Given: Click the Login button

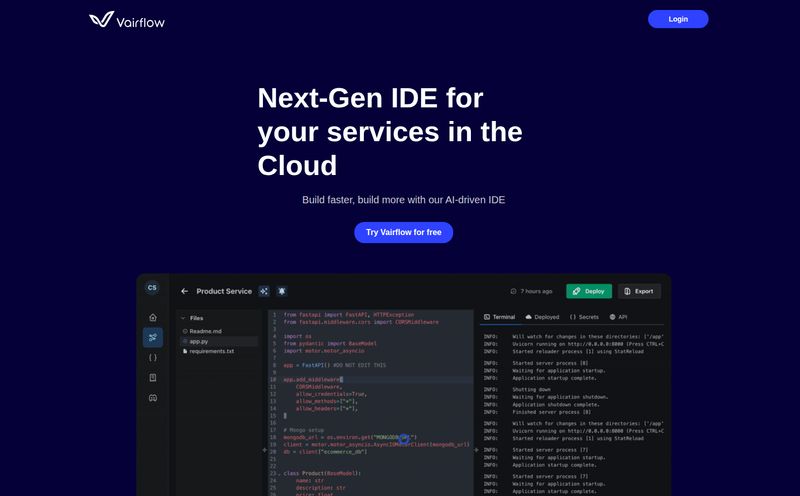Looking at the screenshot, I should (678, 19).
